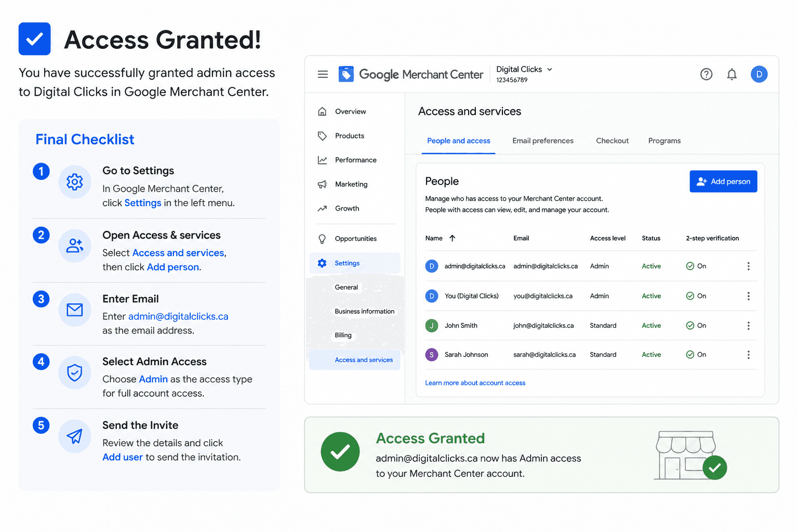Click the Access level column header
The width and height of the screenshot is (798, 532).
[x=608, y=238]
